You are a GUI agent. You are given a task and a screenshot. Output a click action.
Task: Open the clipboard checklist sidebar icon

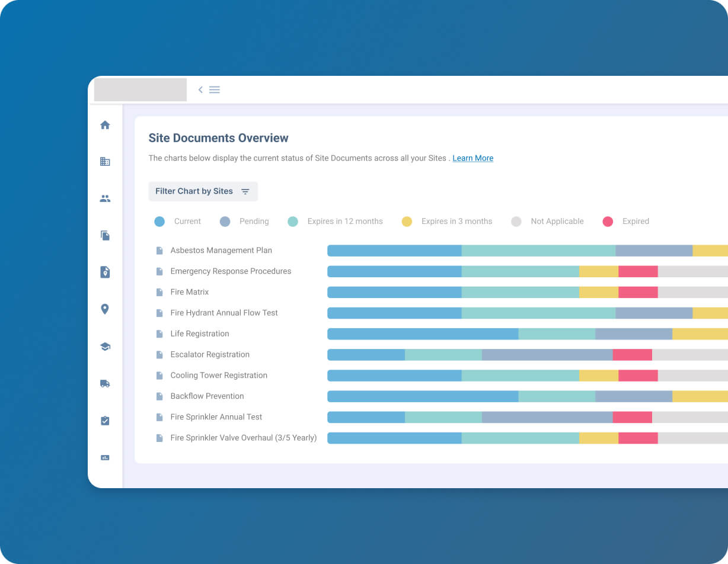[x=105, y=421]
